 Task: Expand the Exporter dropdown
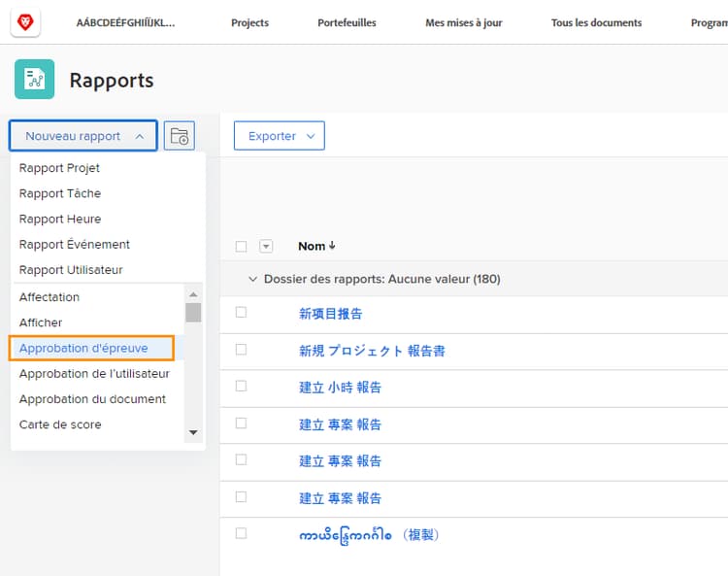[x=279, y=136]
